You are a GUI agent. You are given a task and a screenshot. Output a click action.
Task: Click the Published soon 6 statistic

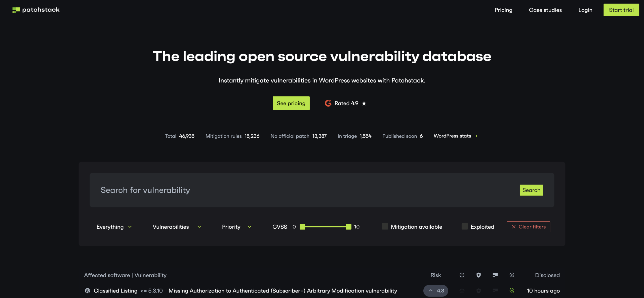pos(403,136)
